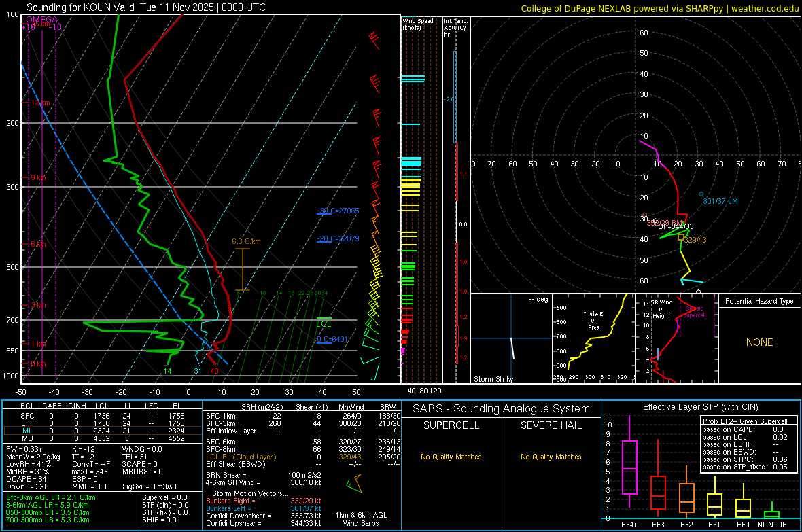Click the 'SigSvr = 0 m3/s3' value
The height and width of the screenshot is (532, 802).
[150, 486]
